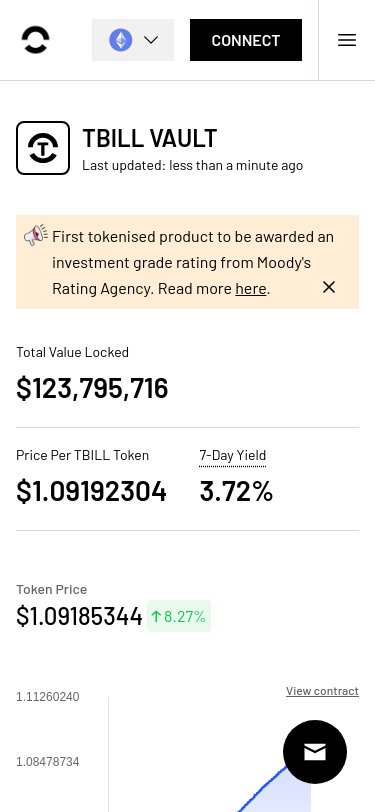Click the Token Price $1.09185344 value
This screenshot has width=375, height=812.
(79, 616)
